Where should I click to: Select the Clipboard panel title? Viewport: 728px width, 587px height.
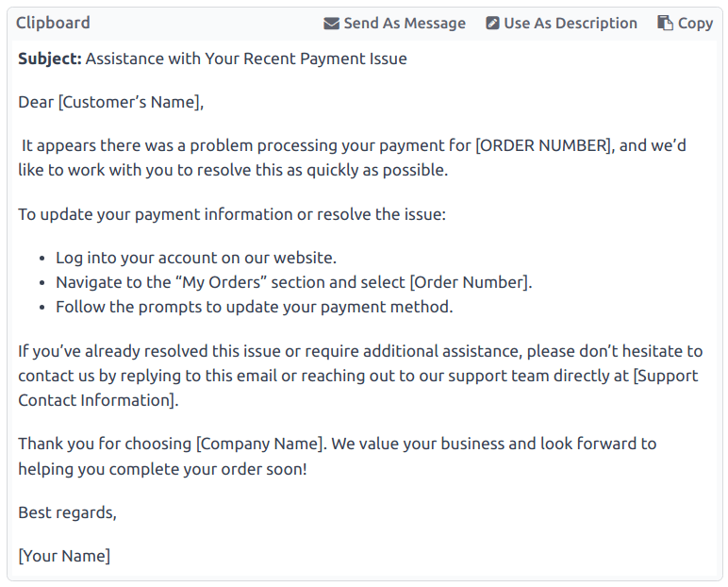[x=53, y=23]
